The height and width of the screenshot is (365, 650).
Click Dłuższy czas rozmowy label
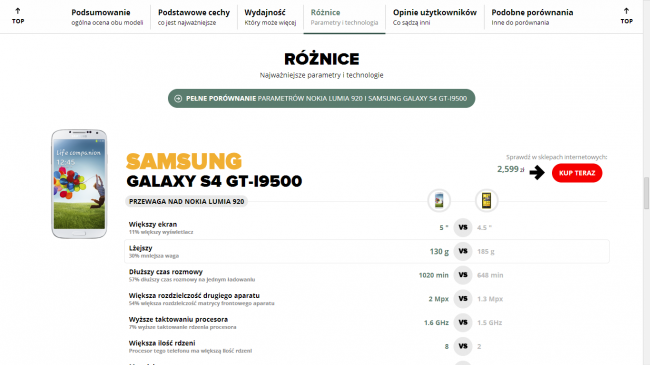[x=165, y=272]
